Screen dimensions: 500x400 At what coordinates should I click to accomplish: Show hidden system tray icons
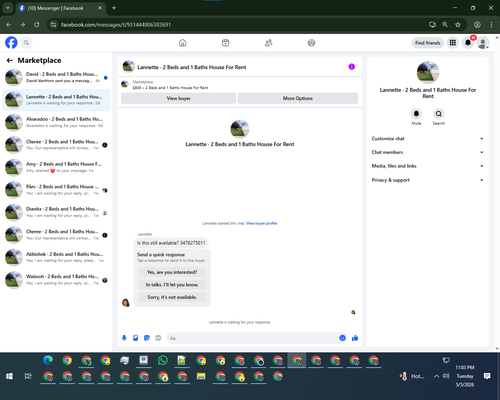[436, 376]
